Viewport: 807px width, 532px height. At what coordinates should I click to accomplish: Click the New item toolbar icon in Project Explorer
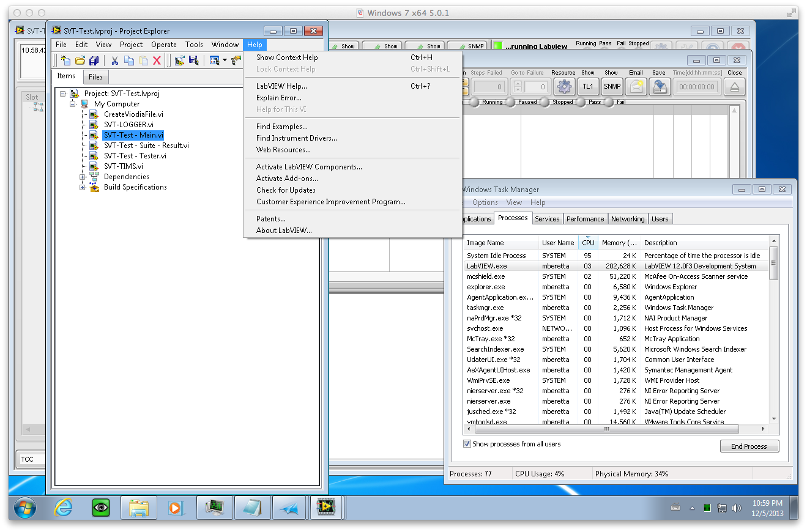[x=65, y=61]
